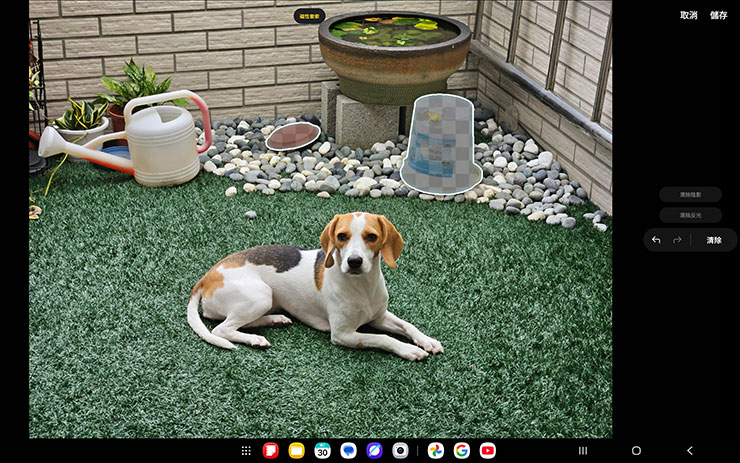Tap the selected bucket object
Image resolution: width=740 pixels, height=463 pixels.
(440, 143)
